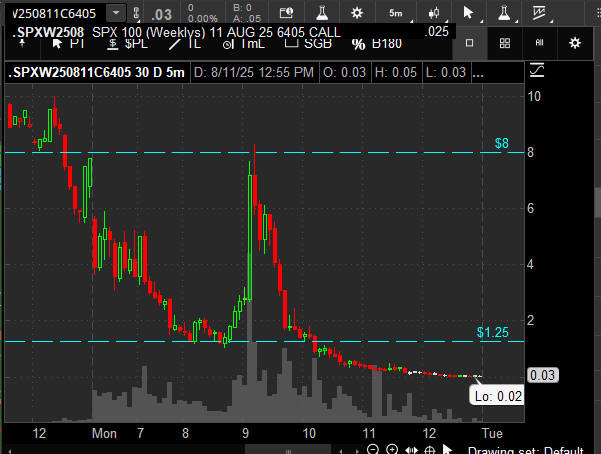Open the symbol selector dropdown arrow
Viewport: 601px width, 454px height.
click(117, 12)
